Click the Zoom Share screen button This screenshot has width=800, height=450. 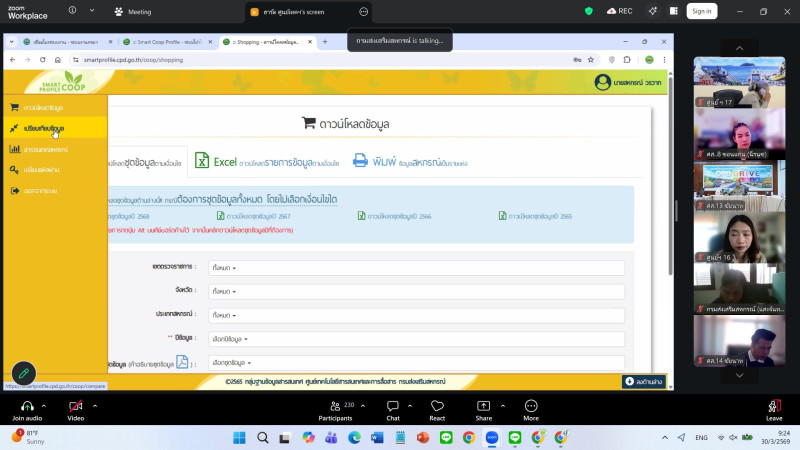[x=484, y=410]
